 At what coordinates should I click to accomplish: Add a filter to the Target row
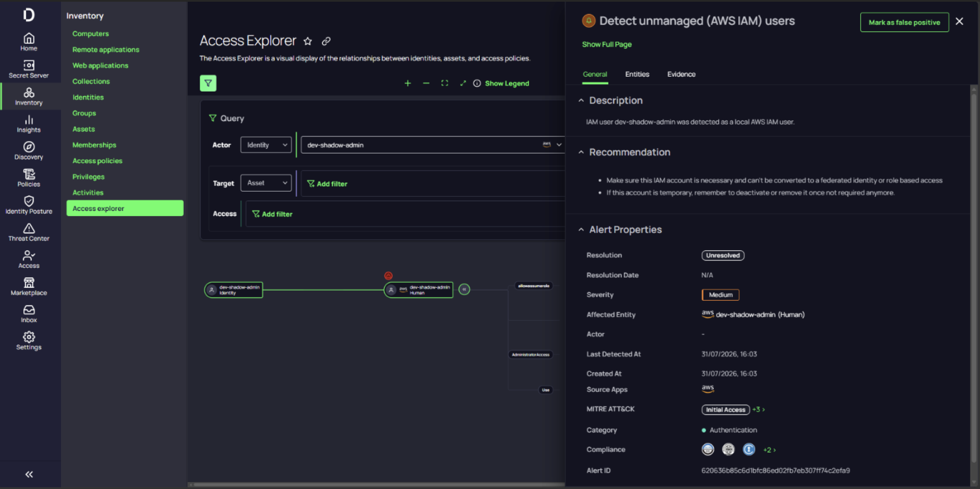pos(327,184)
